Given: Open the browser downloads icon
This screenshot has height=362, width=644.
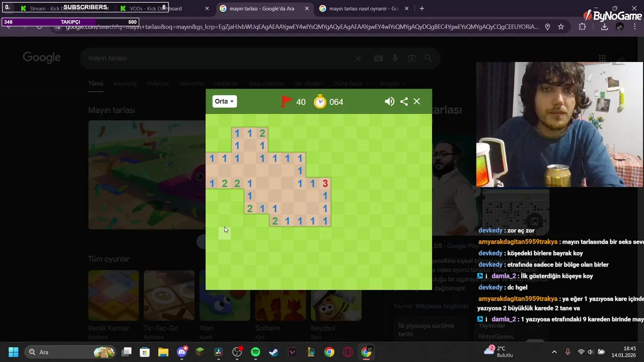Looking at the screenshot, I should tap(604, 27).
